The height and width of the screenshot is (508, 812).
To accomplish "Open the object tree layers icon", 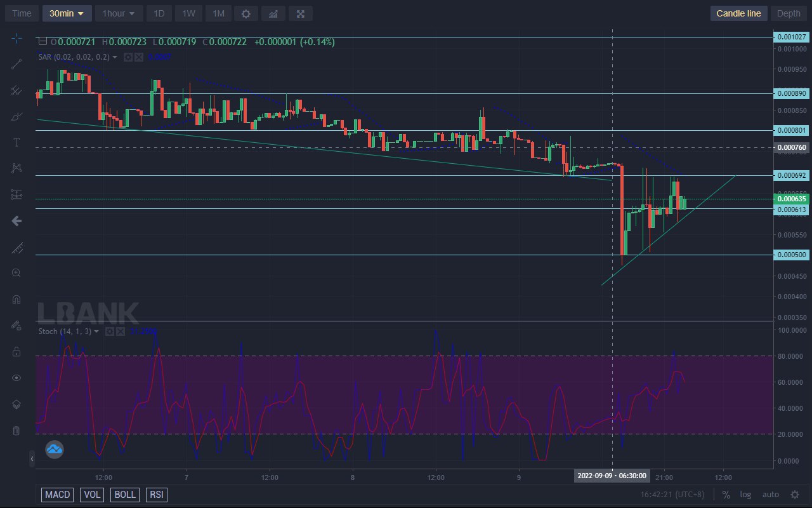I will click(x=16, y=404).
